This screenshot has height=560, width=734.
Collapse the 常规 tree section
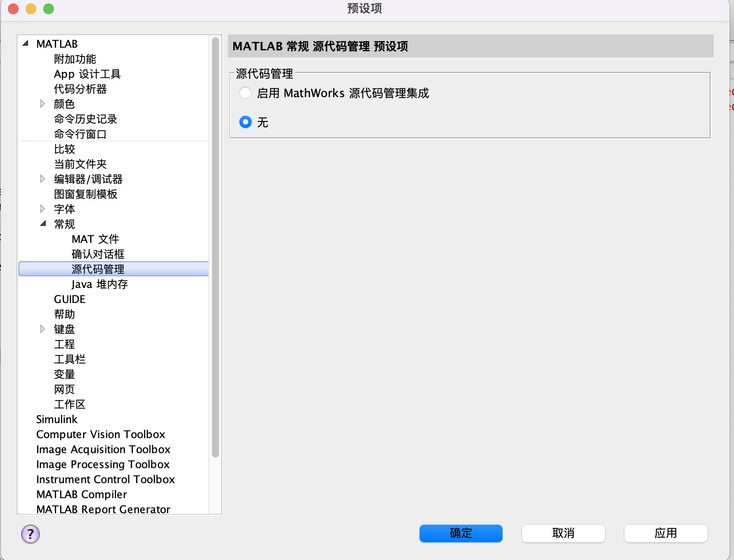click(x=43, y=224)
